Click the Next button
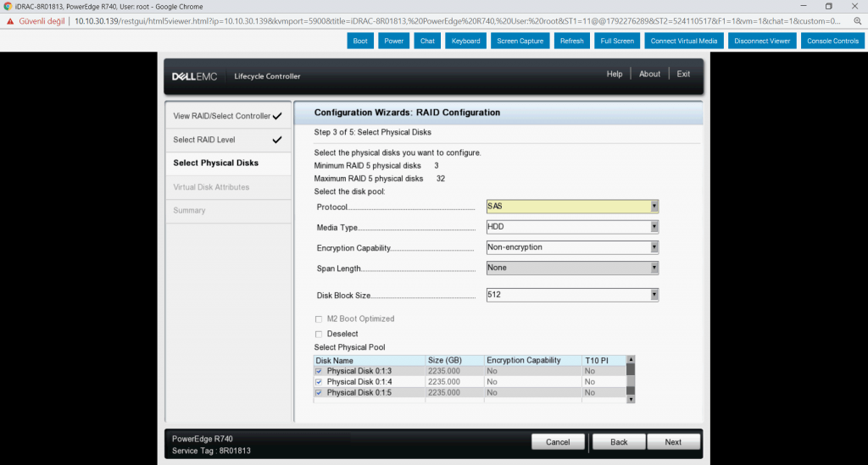868x465 pixels. (673, 442)
